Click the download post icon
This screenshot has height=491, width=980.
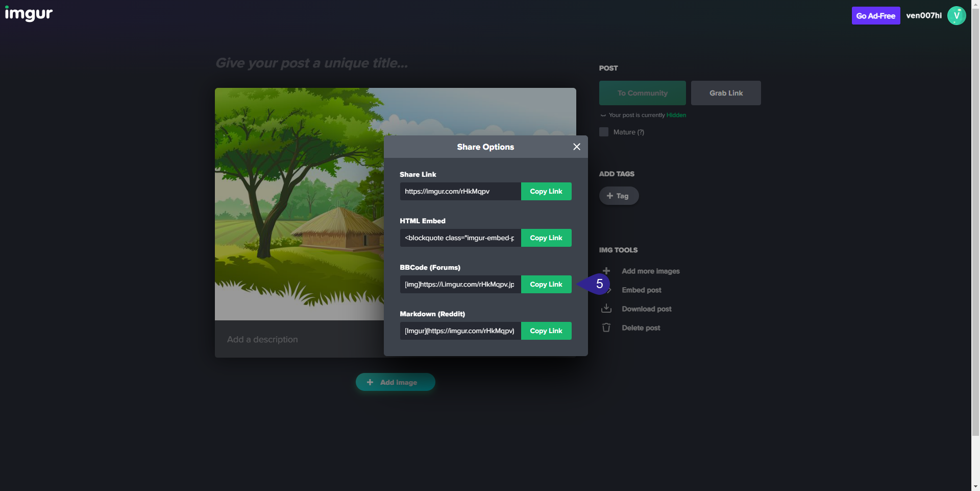click(606, 309)
